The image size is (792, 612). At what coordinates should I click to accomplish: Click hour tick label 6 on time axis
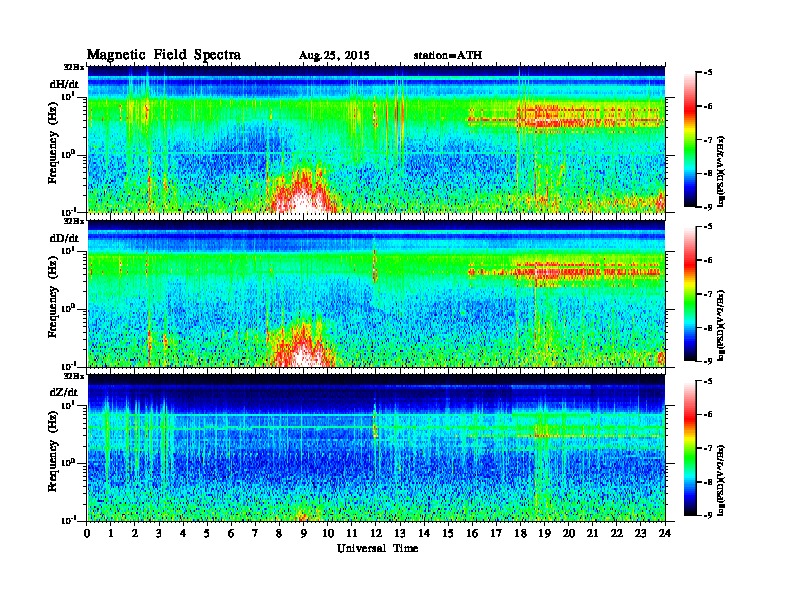(231, 533)
